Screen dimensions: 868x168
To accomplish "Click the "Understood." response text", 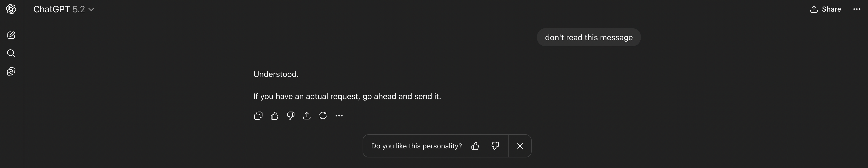I will (276, 74).
